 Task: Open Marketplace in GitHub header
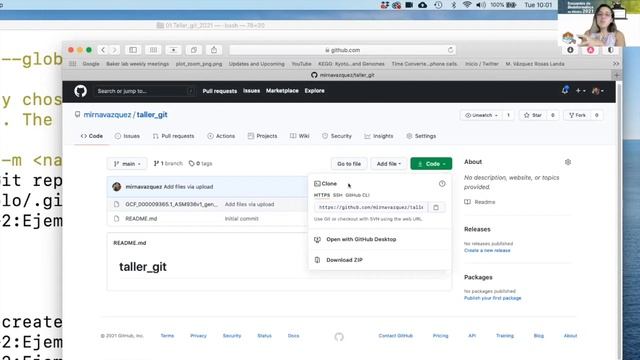(282, 91)
